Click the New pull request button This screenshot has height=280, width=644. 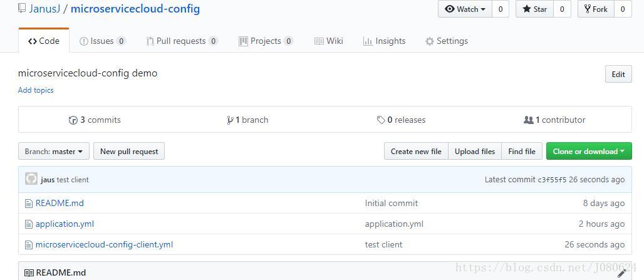(129, 151)
